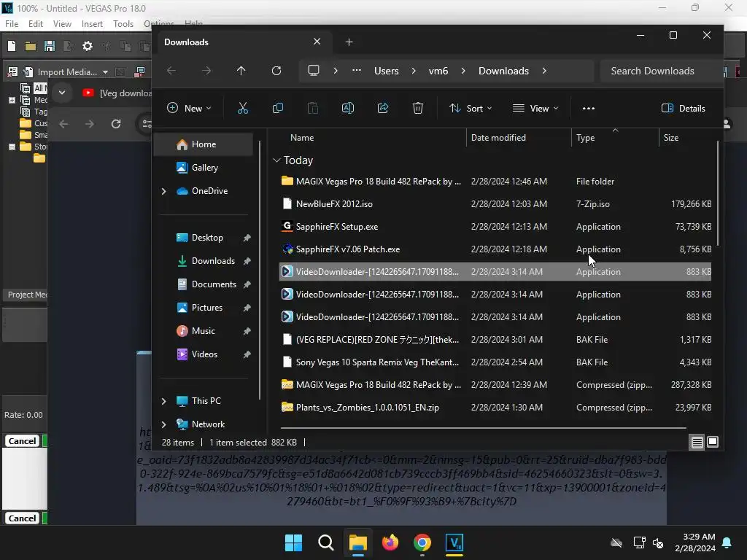Close the Downloads tab
747x560 pixels.
[317, 42]
